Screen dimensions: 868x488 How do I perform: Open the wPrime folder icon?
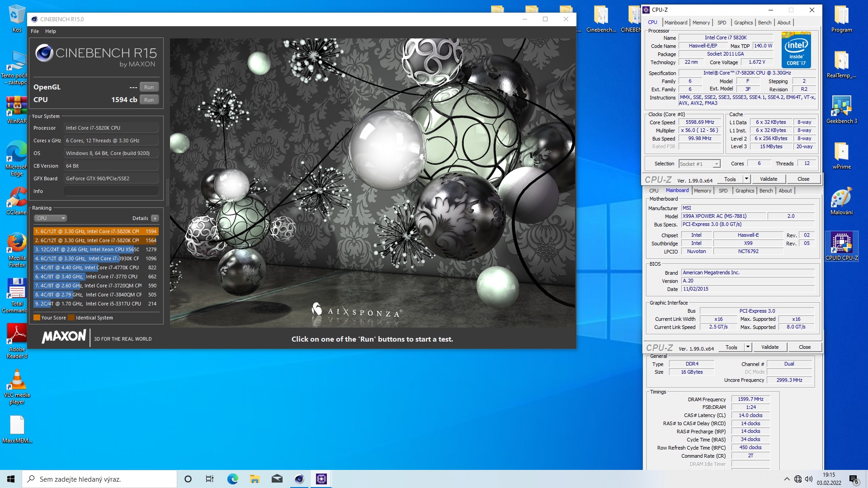click(841, 155)
